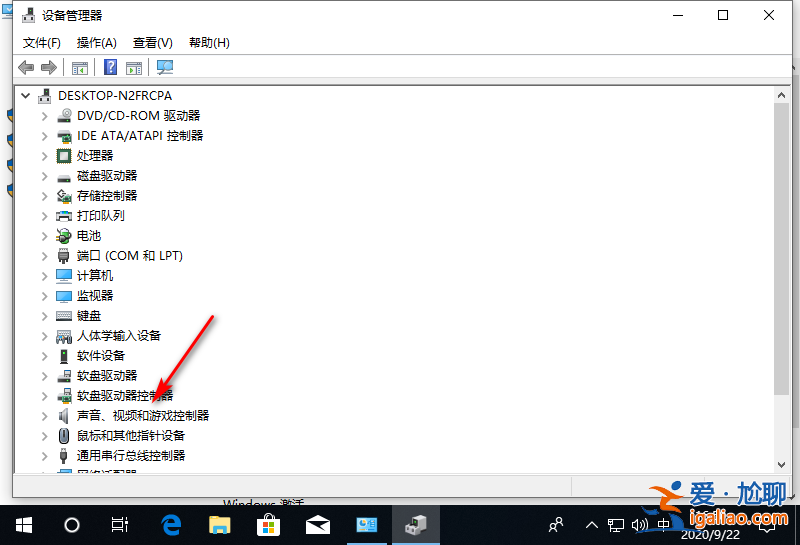Click the device tree scroll down arrow
Image resolution: width=800 pixels, height=545 pixels.
click(781, 464)
